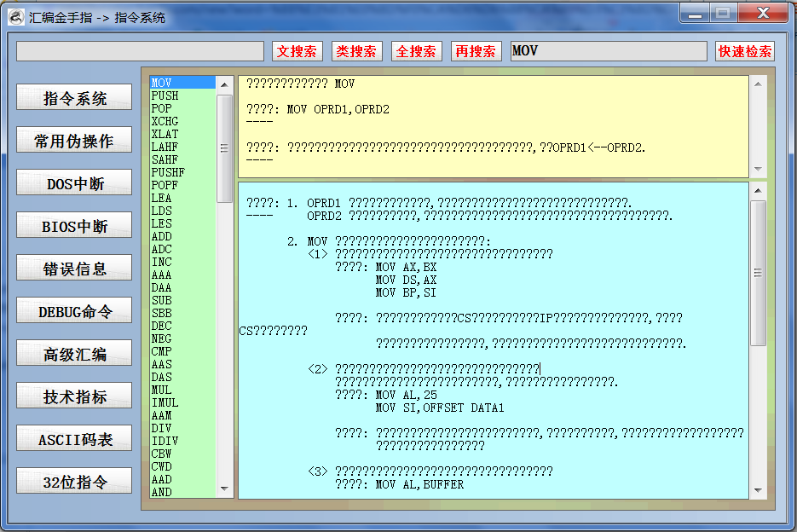The image size is (797, 532).
Task: Click the 全搜索 button
Action: pyautogui.click(x=416, y=51)
